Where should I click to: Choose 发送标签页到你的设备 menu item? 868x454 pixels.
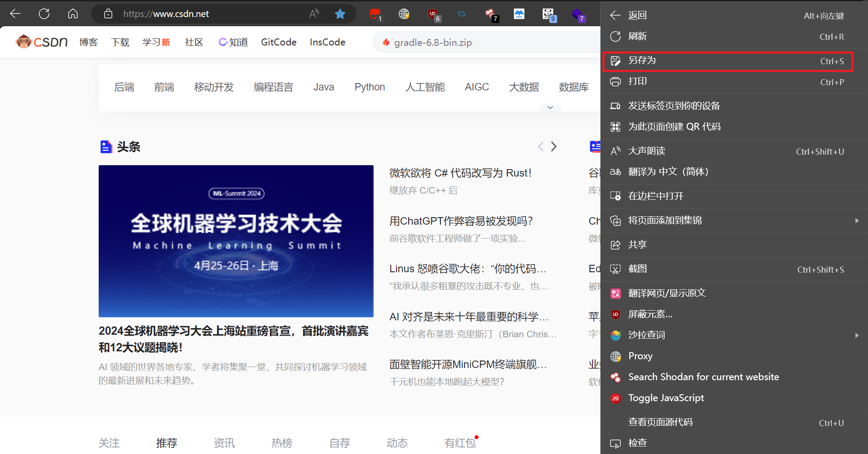[734, 106]
